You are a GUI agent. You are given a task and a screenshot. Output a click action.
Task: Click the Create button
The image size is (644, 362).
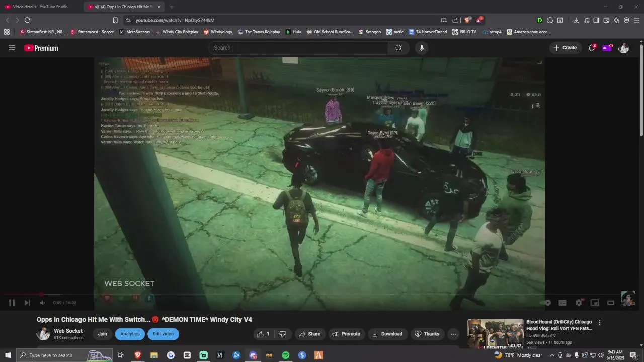tap(565, 48)
